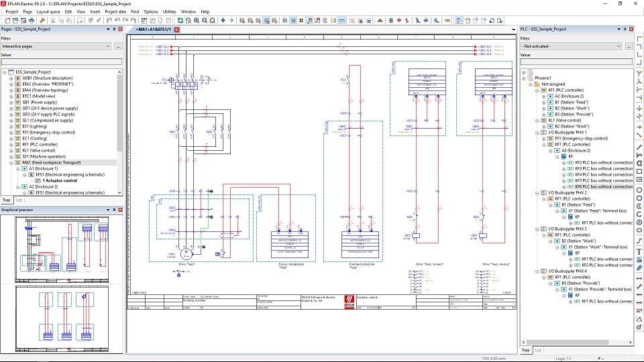Switch to List tab in Pages panel
Viewport: 644px width, 362px height.
tap(19, 200)
